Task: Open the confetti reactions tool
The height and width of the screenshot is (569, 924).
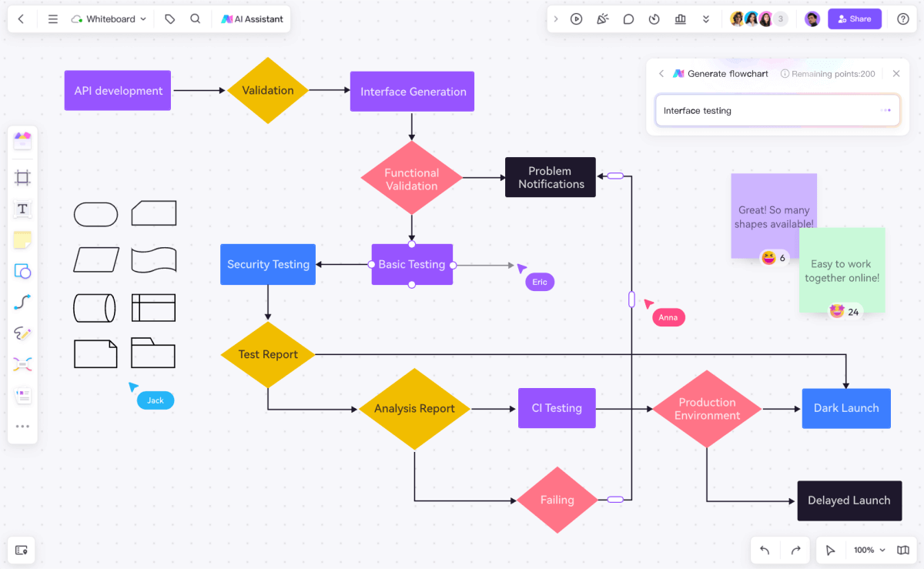Action: click(602, 18)
